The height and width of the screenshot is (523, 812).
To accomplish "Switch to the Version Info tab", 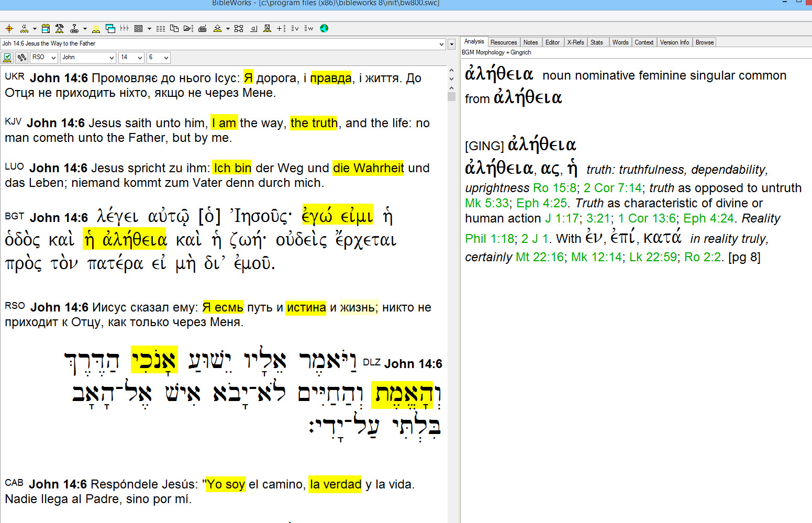I will (674, 42).
